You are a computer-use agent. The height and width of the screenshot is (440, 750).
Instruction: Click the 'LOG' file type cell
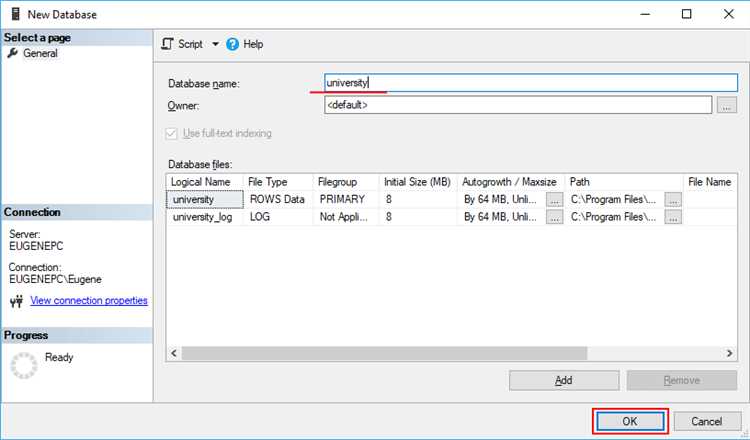point(278,217)
